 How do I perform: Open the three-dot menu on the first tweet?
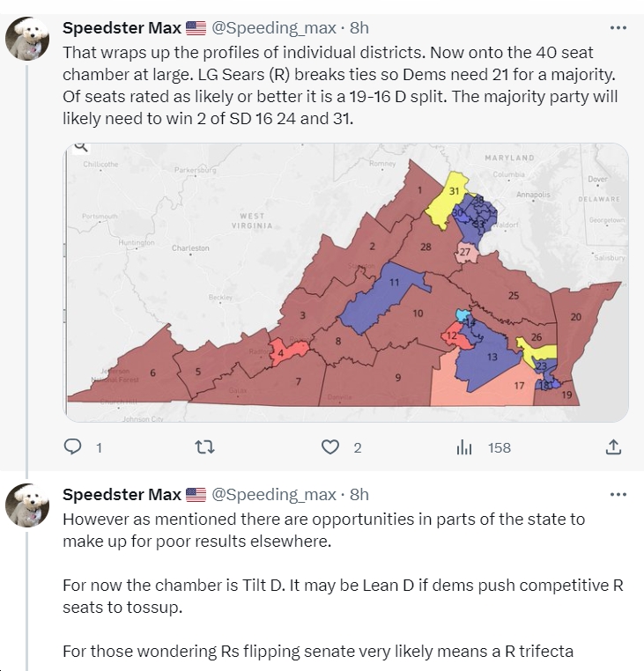[x=618, y=28]
